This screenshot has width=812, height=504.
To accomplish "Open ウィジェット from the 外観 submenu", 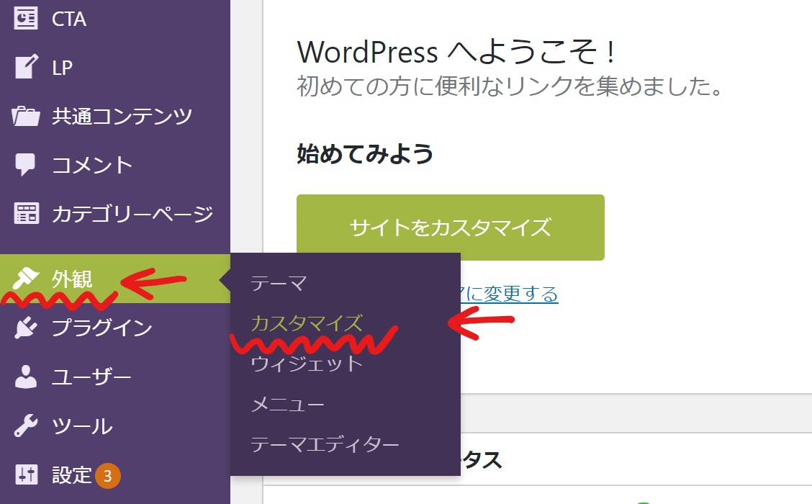I will [306, 363].
